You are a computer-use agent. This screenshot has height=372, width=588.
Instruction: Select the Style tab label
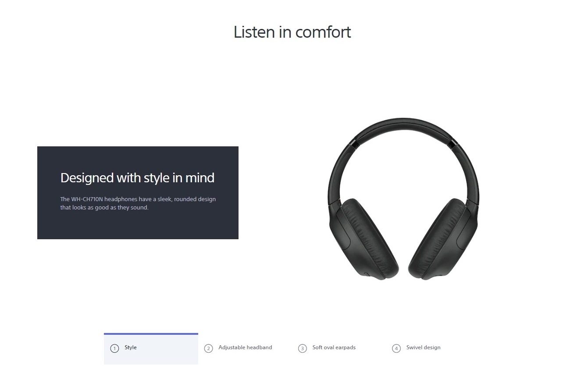131,347
